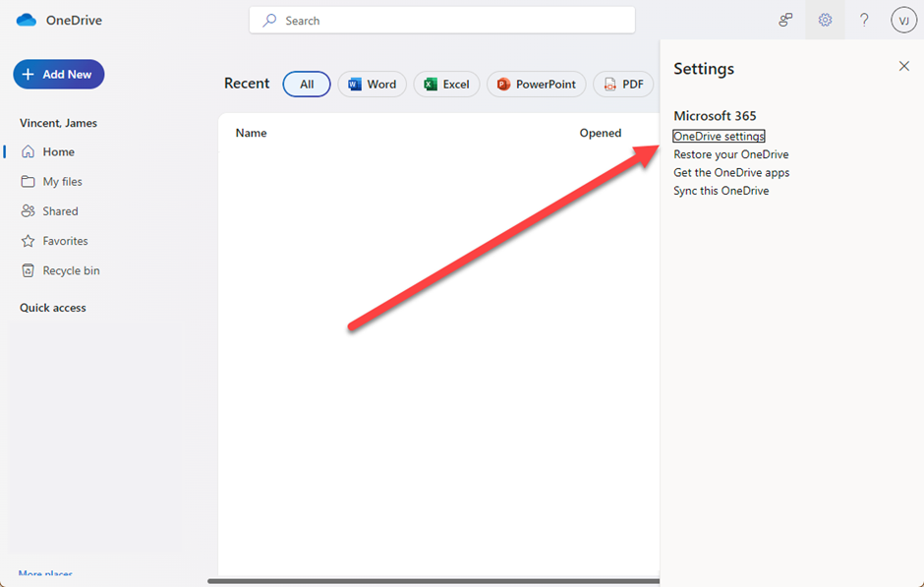Select the All filter pill

tap(307, 85)
